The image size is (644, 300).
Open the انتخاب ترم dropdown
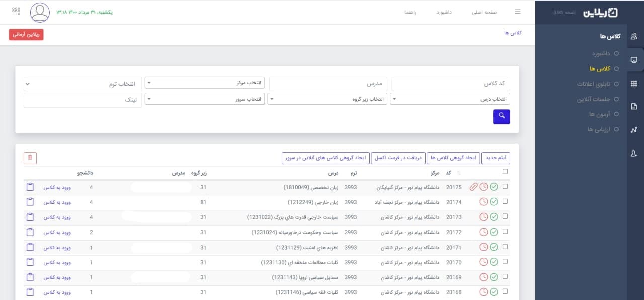[82, 84]
